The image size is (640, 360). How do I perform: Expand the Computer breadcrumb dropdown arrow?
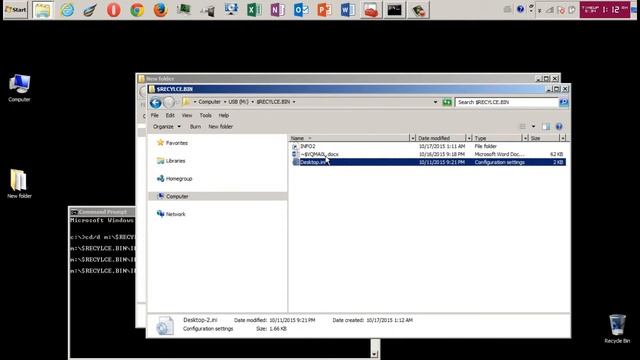tap(224, 102)
